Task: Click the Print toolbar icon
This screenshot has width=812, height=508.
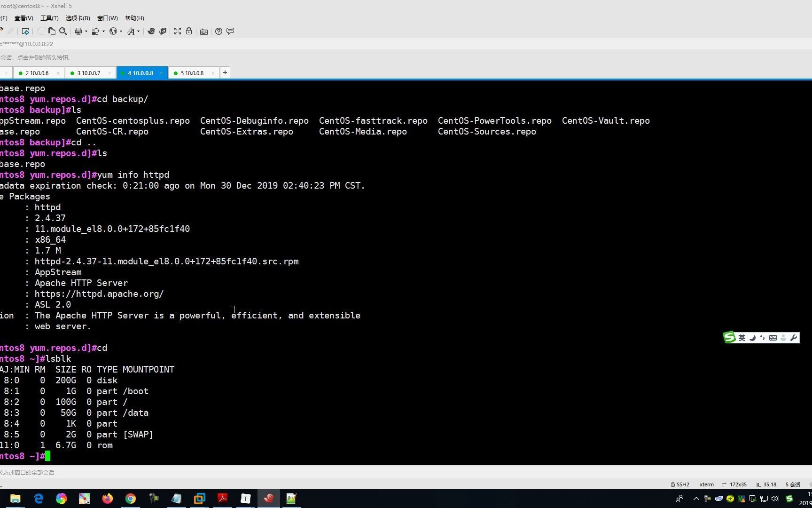Action: tap(78, 32)
